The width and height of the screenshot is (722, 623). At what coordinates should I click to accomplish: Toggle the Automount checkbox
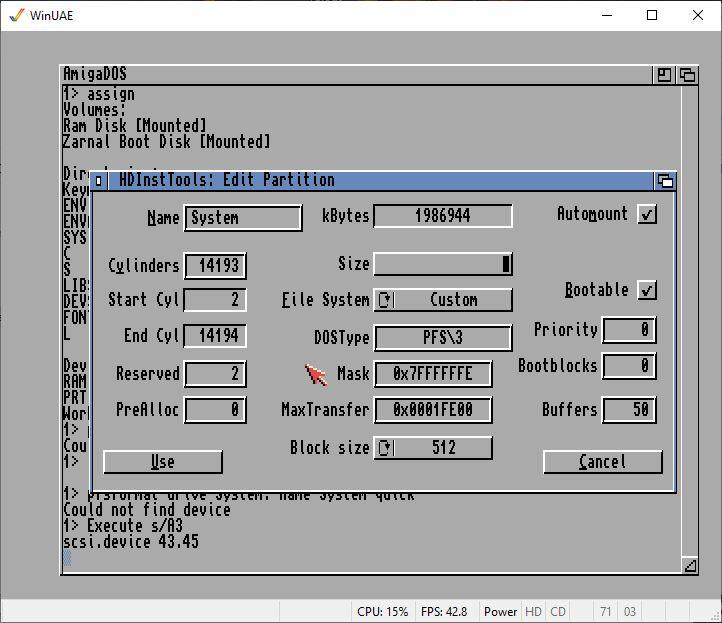pyautogui.click(x=647, y=214)
